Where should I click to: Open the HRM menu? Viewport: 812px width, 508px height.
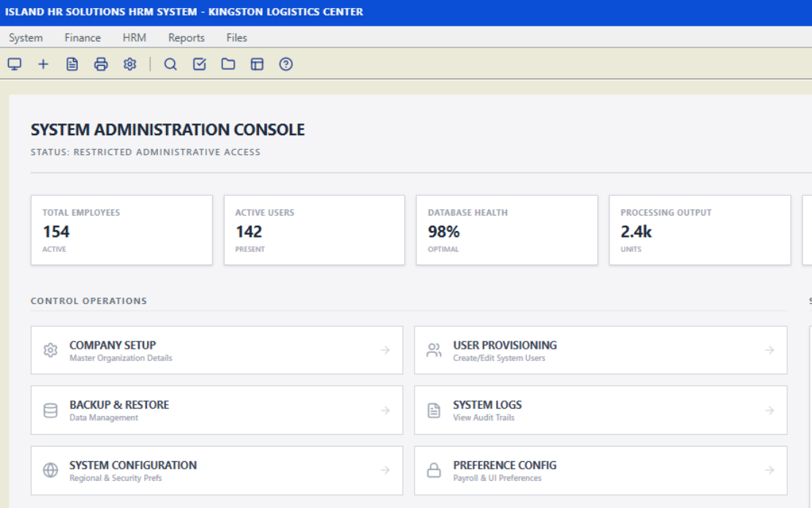(x=134, y=38)
